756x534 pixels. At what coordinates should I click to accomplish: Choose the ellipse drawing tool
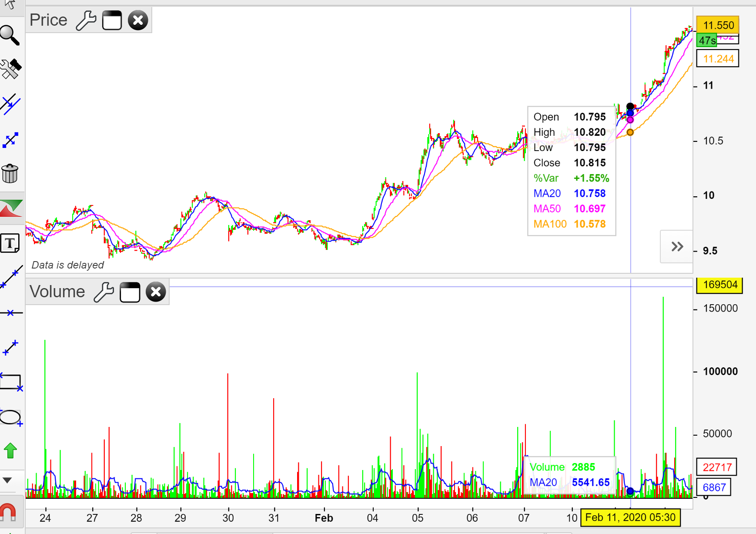(x=10, y=417)
